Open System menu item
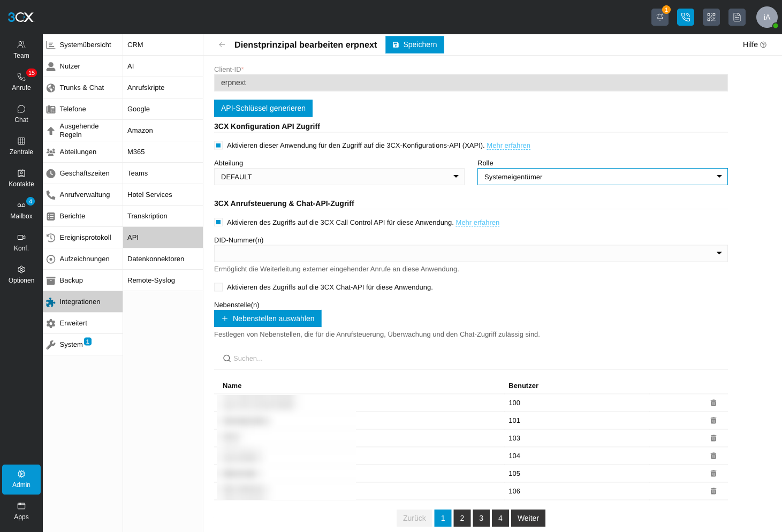Image resolution: width=782 pixels, height=532 pixels. 83,345
